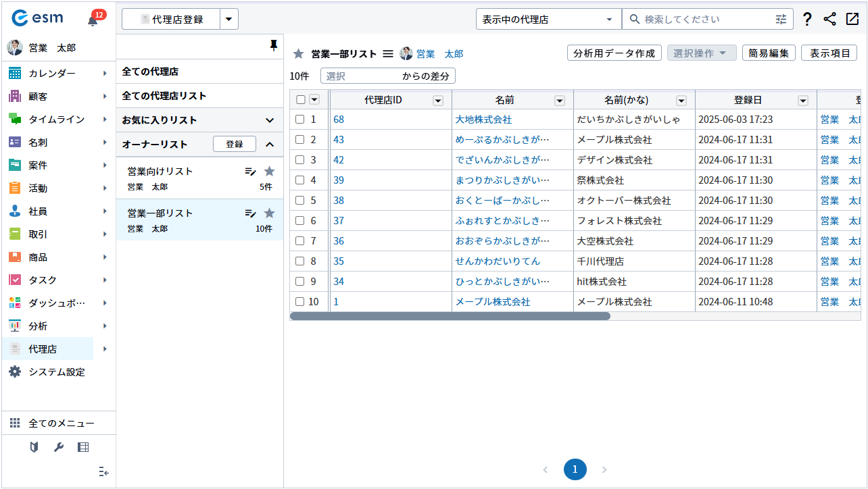Open the 名前(かな) column dropdown arrow
Screen dimensions: 868x489
coord(681,101)
